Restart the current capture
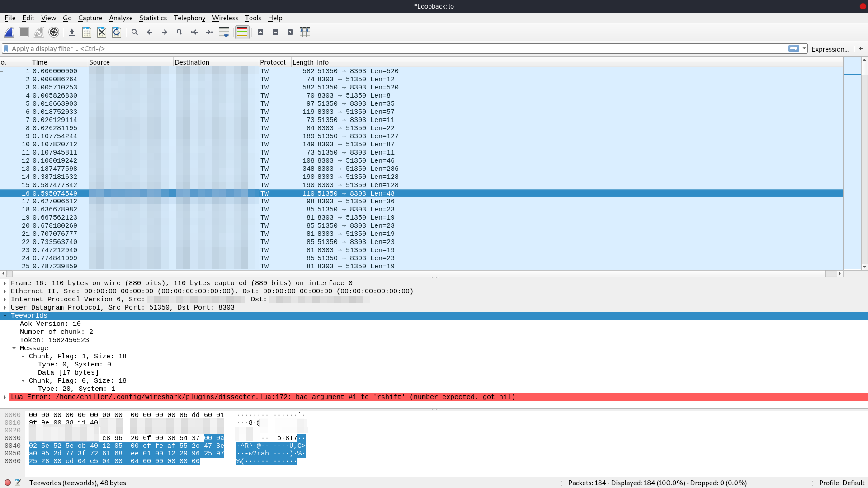 38,32
